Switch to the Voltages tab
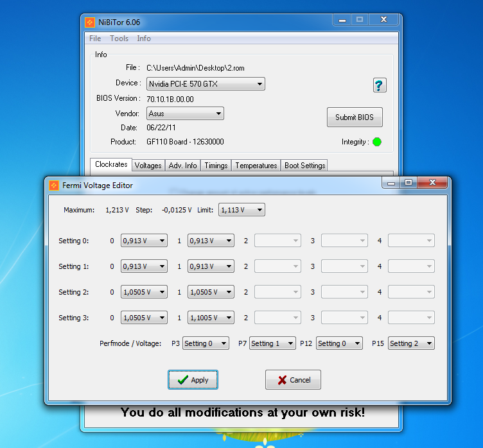This screenshot has height=448, width=483. 148,166
